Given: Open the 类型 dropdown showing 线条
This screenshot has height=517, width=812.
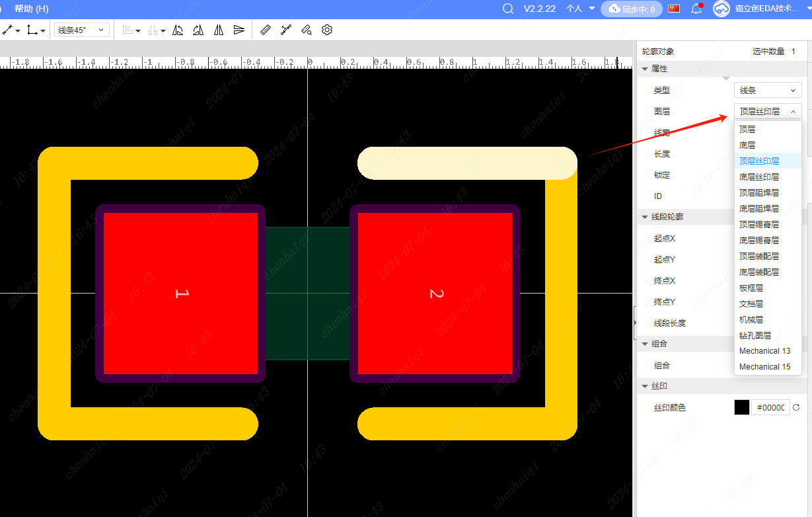Looking at the screenshot, I should [x=768, y=90].
